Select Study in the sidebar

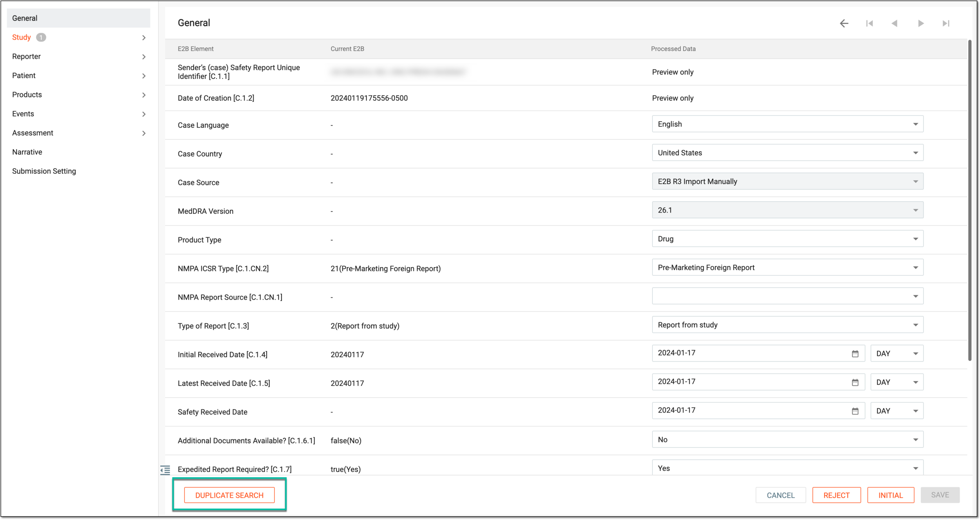coord(21,37)
